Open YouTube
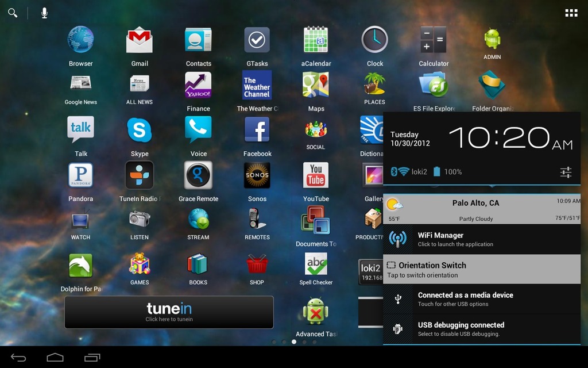 [x=316, y=175]
